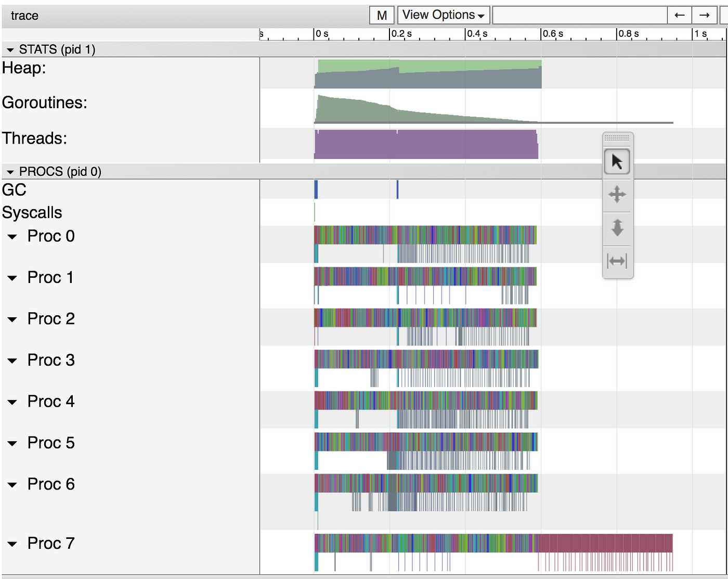Click the first GC event bar at 0 s
The height and width of the screenshot is (579, 728).
[316, 189]
